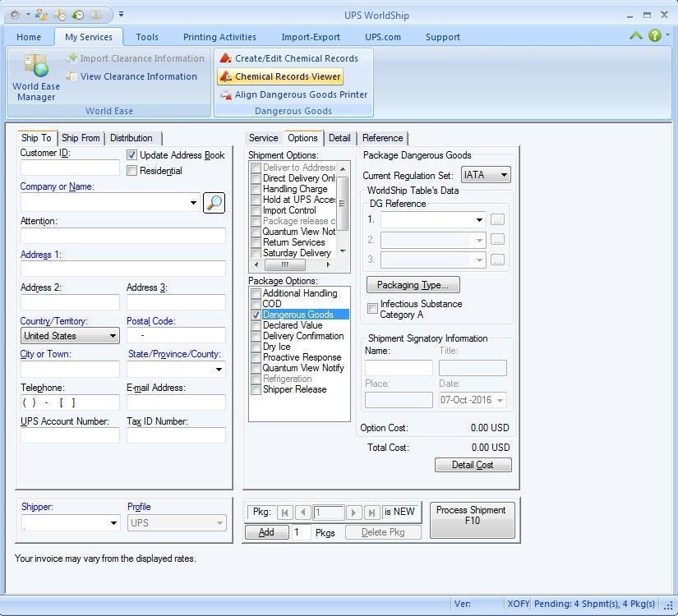Click browse button for DG Reference 1
This screenshot has height=616, width=678.
(x=497, y=220)
